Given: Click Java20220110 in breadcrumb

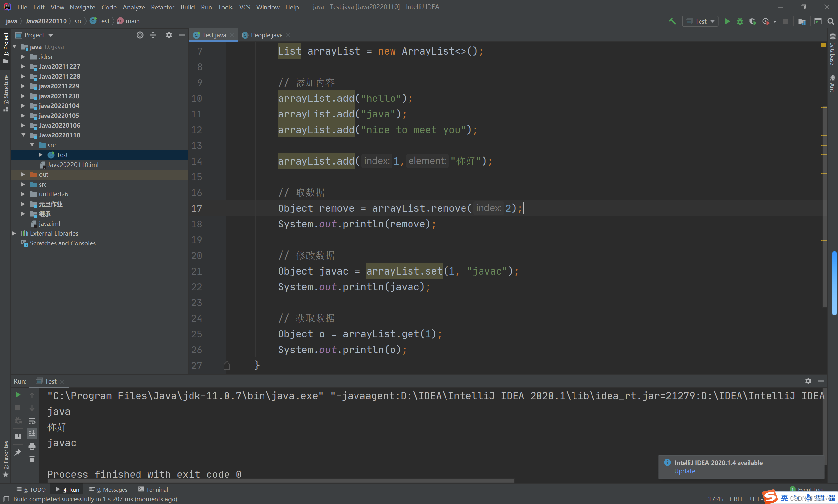Looking at the screenshot, I should coord(46,21).
